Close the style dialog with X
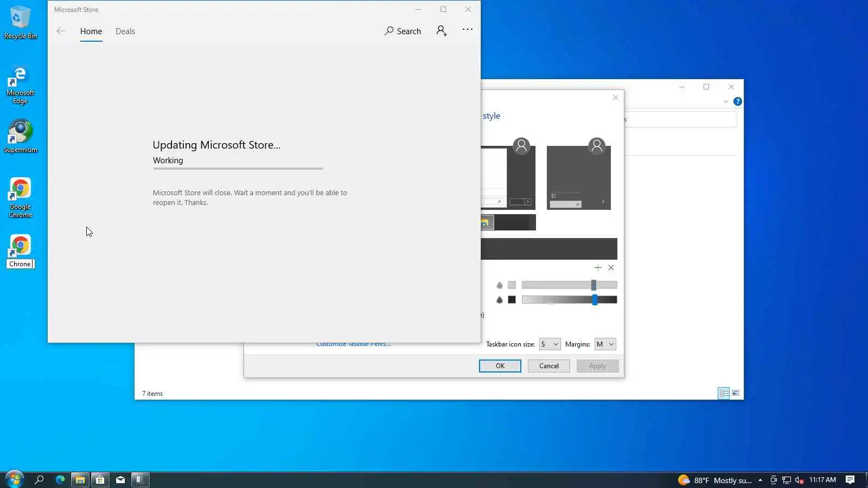This screenshot has height=488, width=868. 616,98
